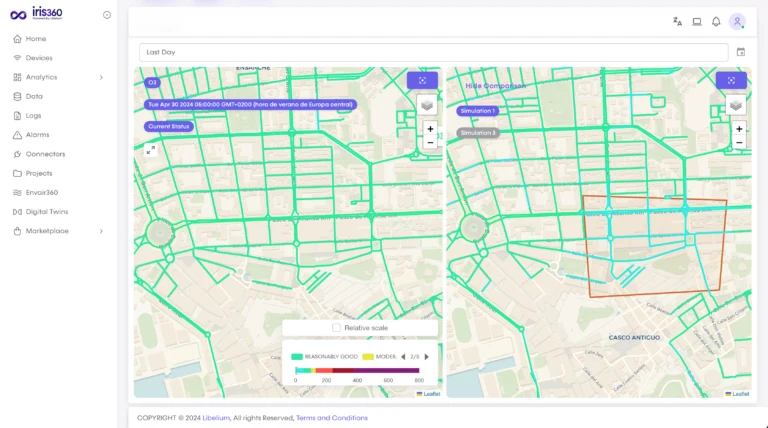Click the iris360 logo
This screenshot has width=768, height=428.
(36, 14)
